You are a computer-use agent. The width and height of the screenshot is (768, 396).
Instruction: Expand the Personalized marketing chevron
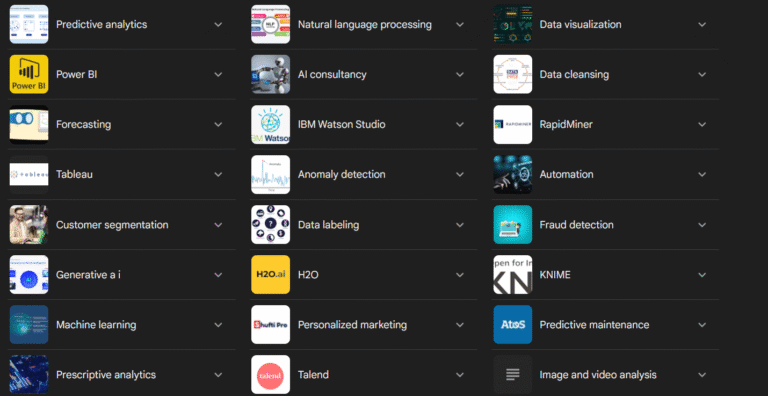[460, 325]
